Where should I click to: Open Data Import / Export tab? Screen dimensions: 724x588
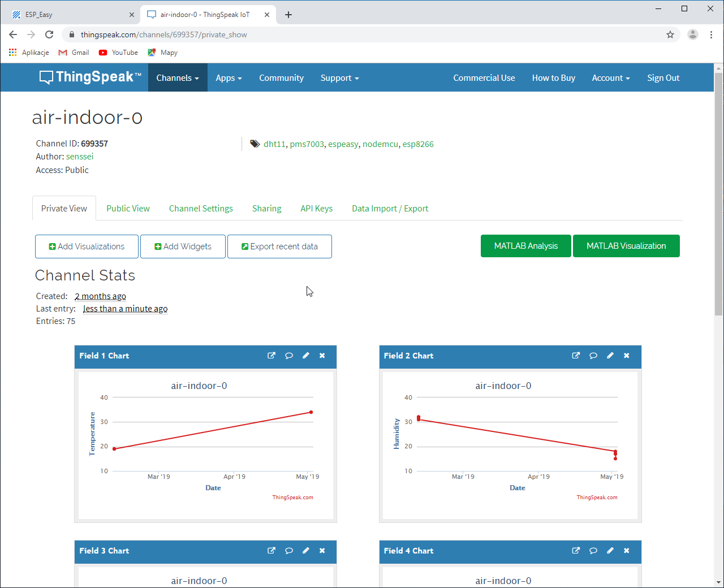pyautogui.click(x=390, y=209)
